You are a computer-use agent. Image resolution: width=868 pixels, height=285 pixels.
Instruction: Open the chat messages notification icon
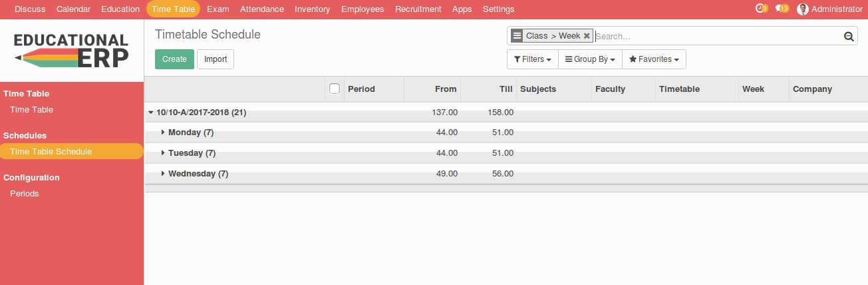coord(781,9)
